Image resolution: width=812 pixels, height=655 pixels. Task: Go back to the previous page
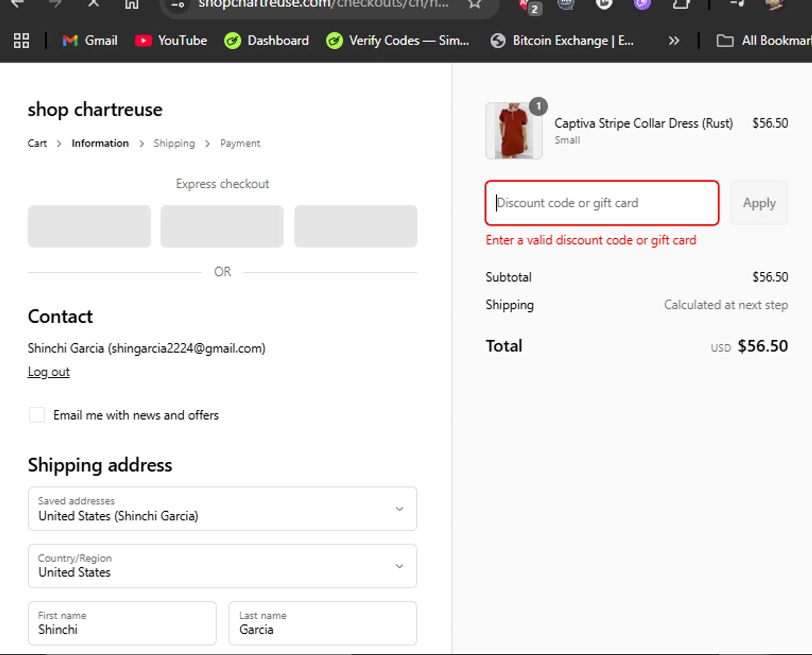click(x=17, y=4)
